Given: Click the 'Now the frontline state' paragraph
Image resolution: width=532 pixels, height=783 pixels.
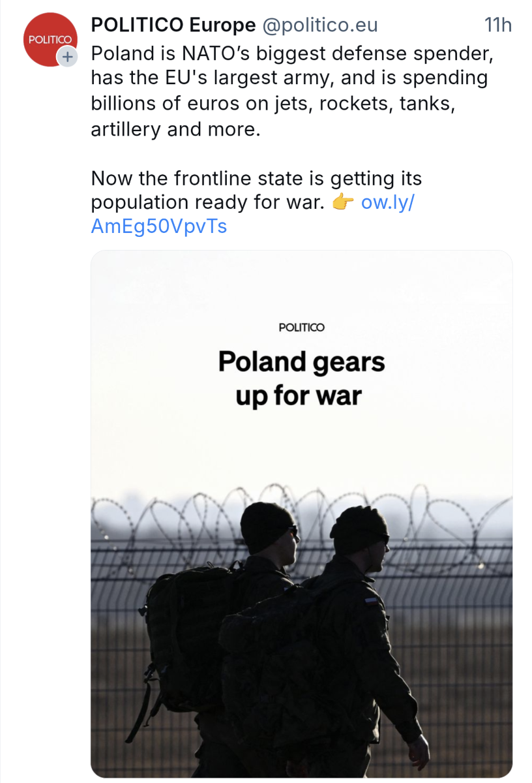Looking at the screenshot, I should point(256,178).
